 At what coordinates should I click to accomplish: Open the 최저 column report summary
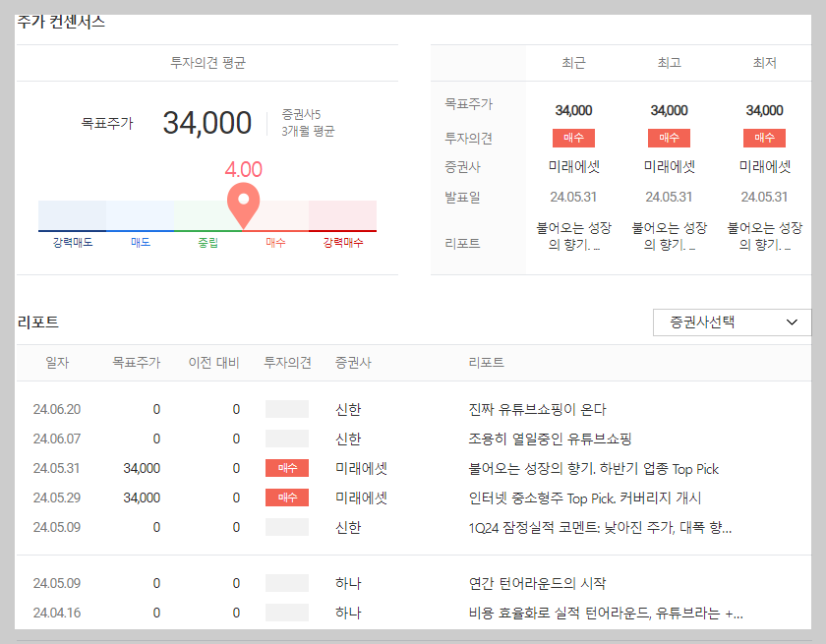pyautogui.click(x=764, y=236)
